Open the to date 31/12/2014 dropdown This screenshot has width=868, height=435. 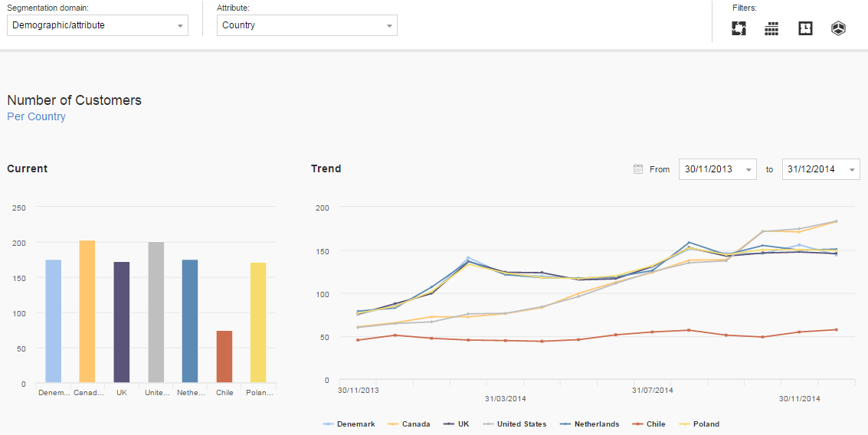[821, 169]
